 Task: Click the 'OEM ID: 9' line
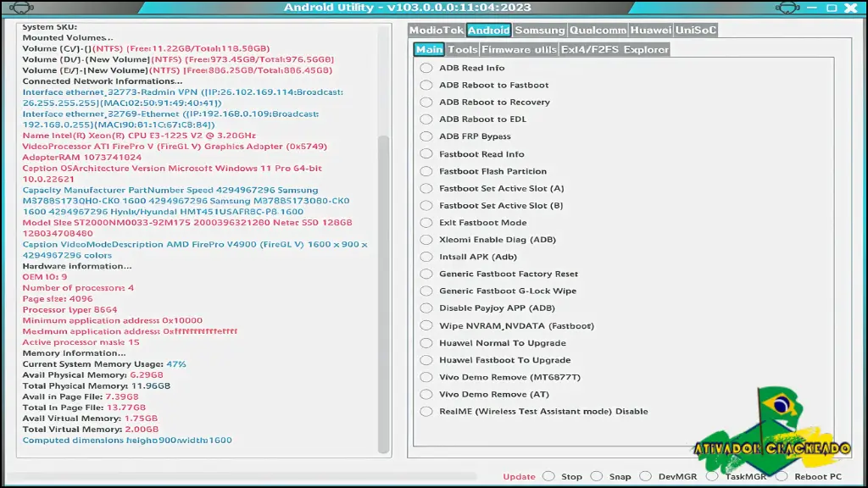45,277
